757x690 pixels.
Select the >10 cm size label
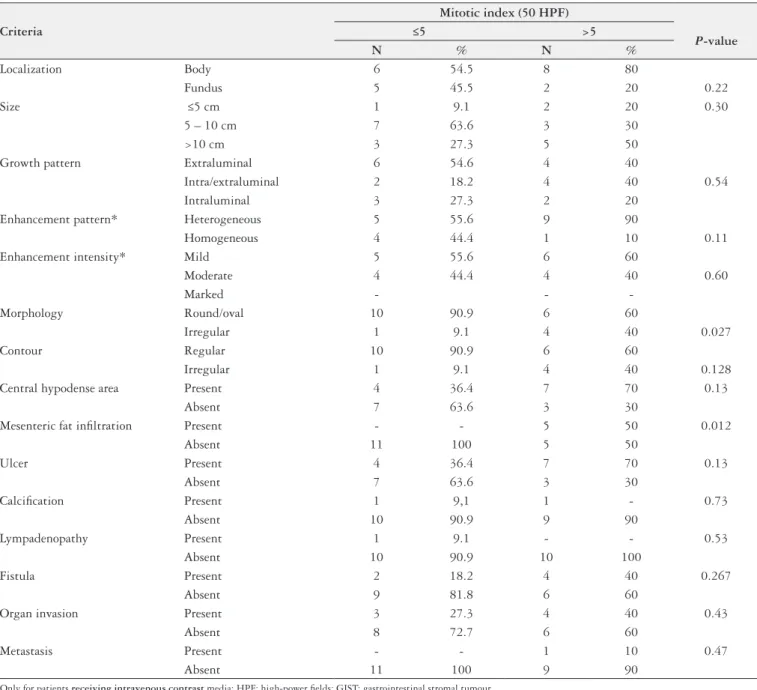tap(204, 144)
